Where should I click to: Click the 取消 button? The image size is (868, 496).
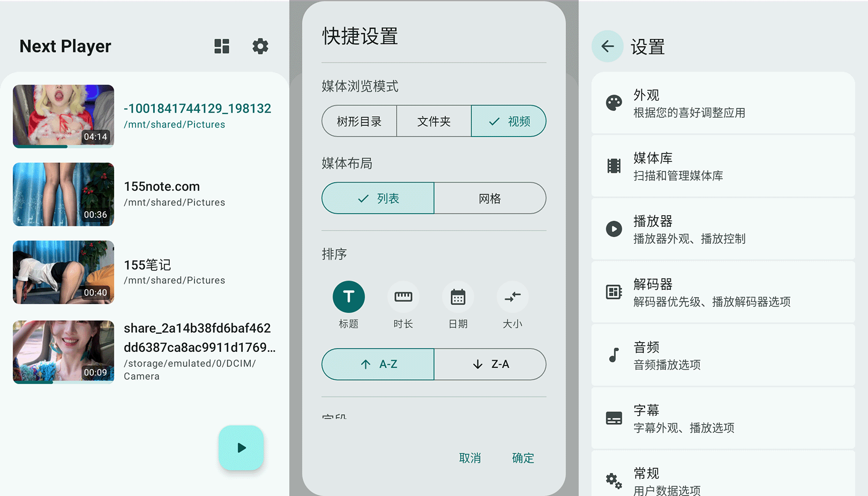point(470,458)
